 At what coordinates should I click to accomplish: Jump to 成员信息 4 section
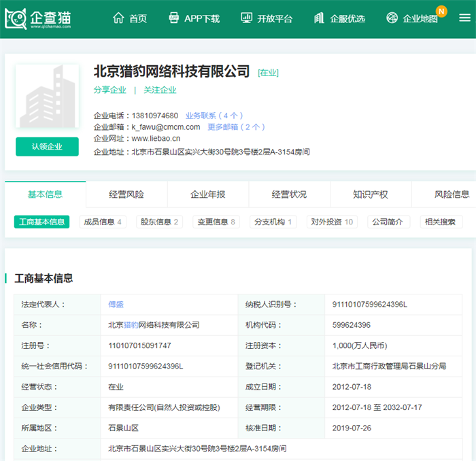click(103, 222)
